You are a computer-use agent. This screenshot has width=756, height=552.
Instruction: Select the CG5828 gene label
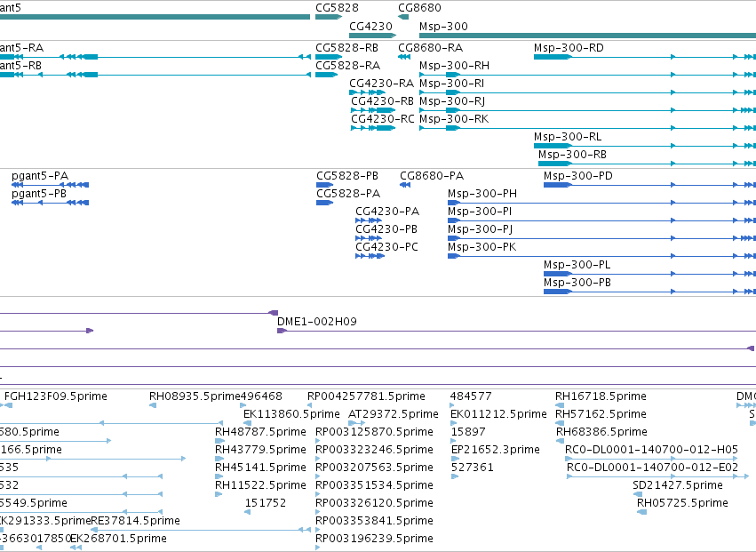click(337, 8)
